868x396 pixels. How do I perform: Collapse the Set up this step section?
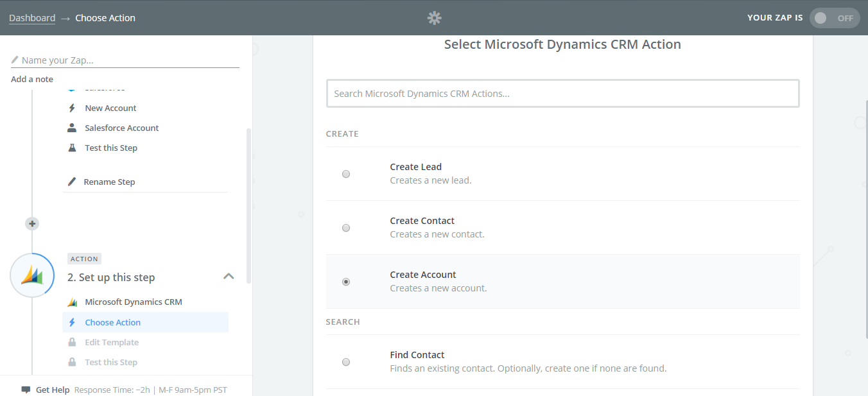coord(228,277)
